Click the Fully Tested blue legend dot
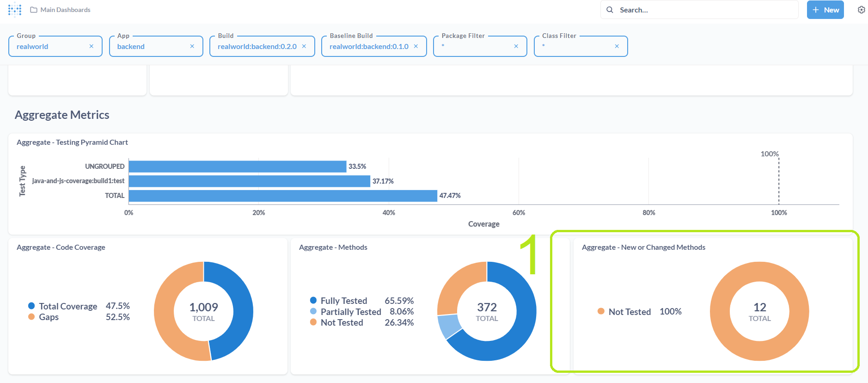 point(313,300)
